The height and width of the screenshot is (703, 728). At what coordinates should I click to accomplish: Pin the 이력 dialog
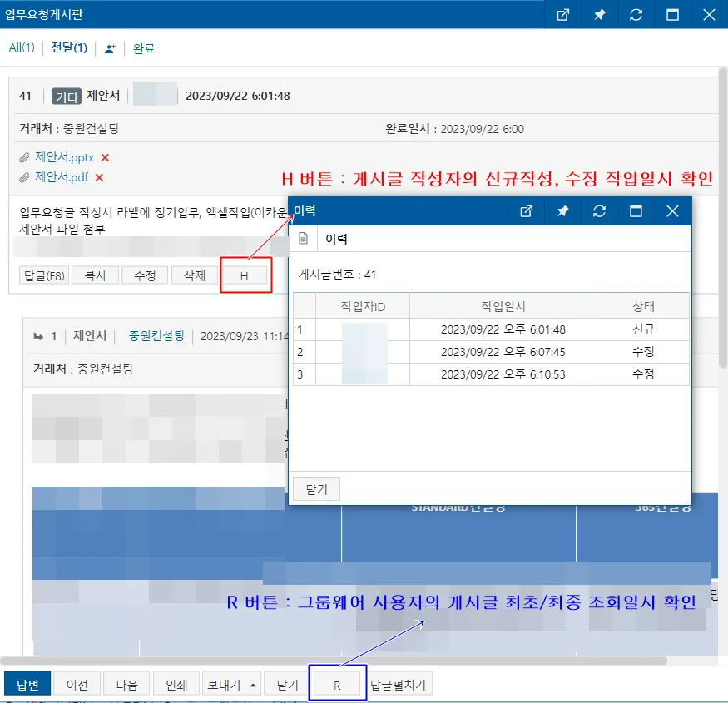pos(562,211)
